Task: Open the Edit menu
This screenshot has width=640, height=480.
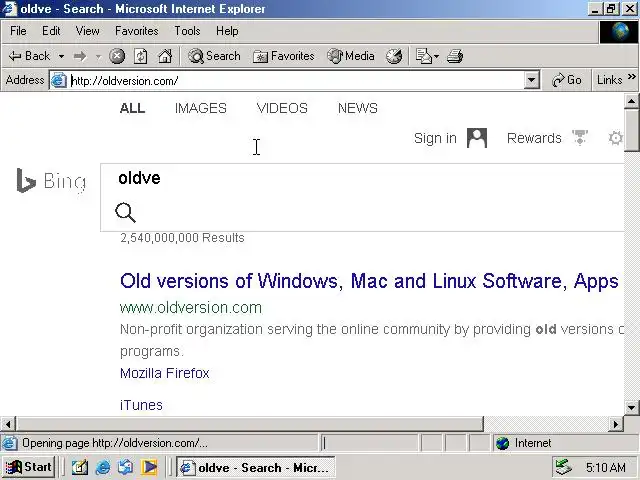Action: click(51, 31)
